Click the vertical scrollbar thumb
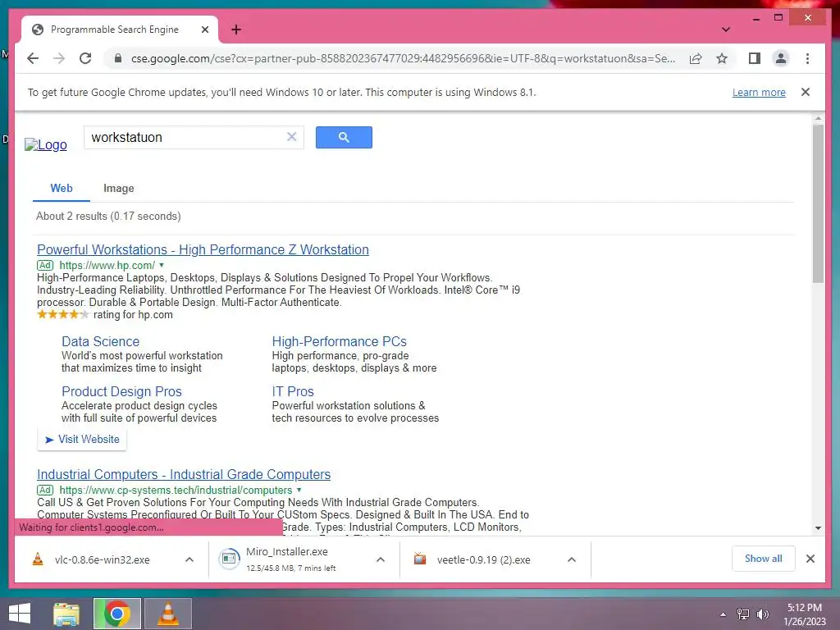 [x=818, y=203]
